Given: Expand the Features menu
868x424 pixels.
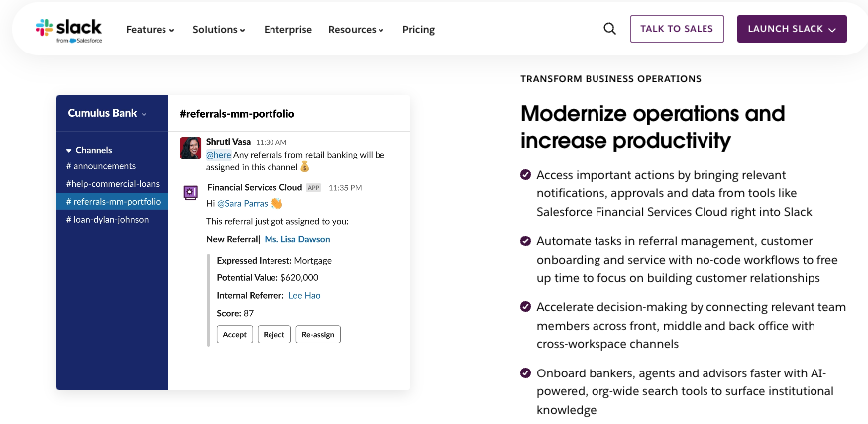Looking at the screenshot, I should click(x=150, y=30).
